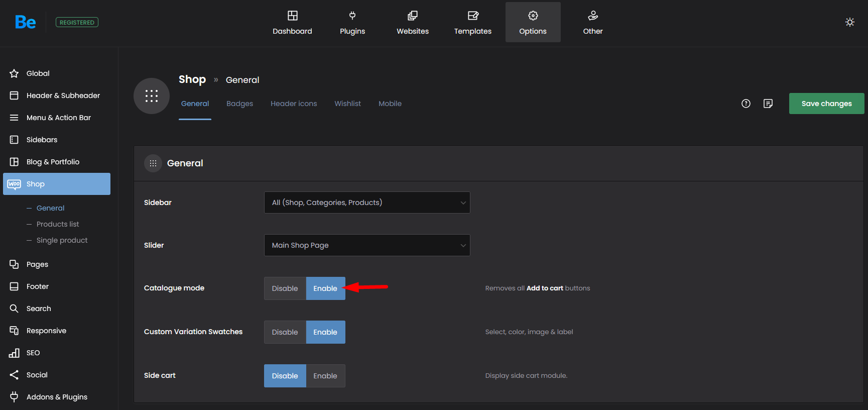Open the notes document icon
Image resolution: width=868 pixels, height=410 pixels.
pyautogui.click(x=768, y=104)
